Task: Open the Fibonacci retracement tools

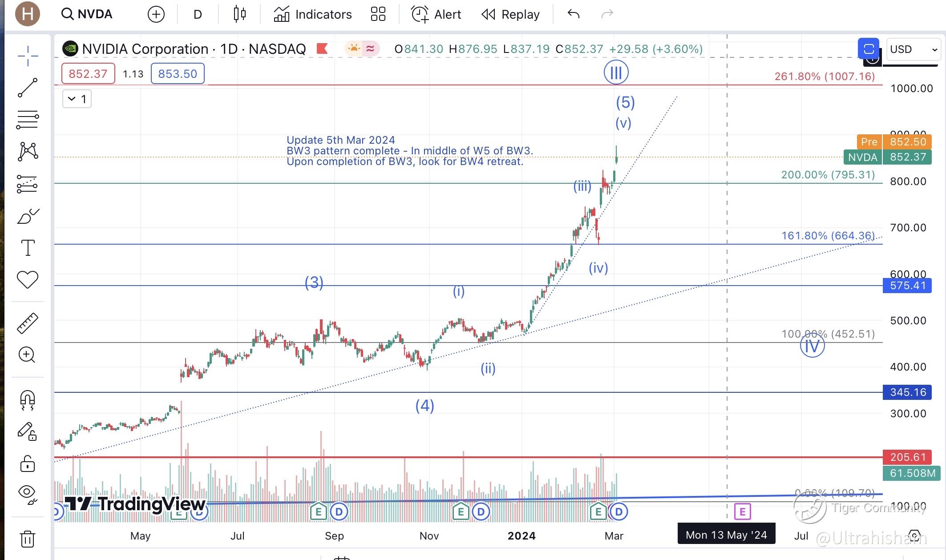Action: [x=28, y=120]
